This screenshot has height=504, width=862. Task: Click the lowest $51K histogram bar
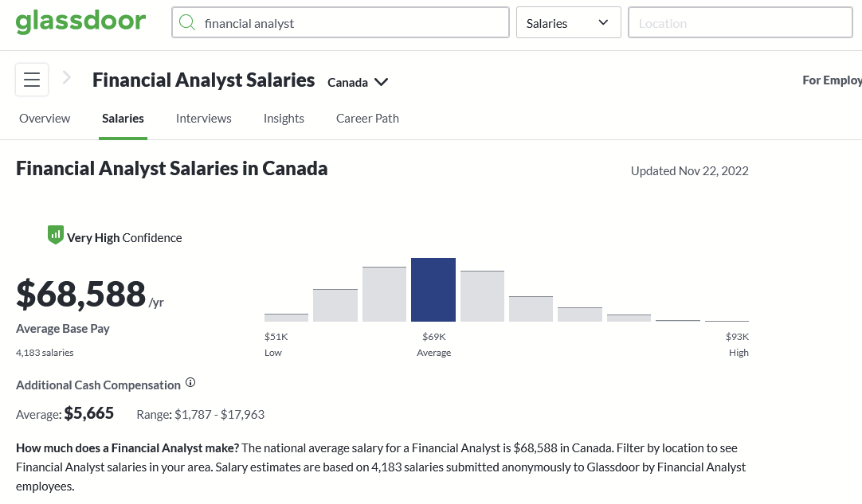point(286,317)
